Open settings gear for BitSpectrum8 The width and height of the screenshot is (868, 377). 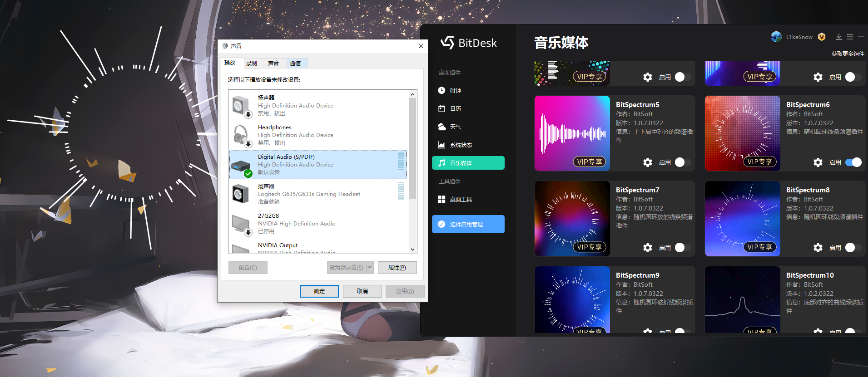click(818, 248)
